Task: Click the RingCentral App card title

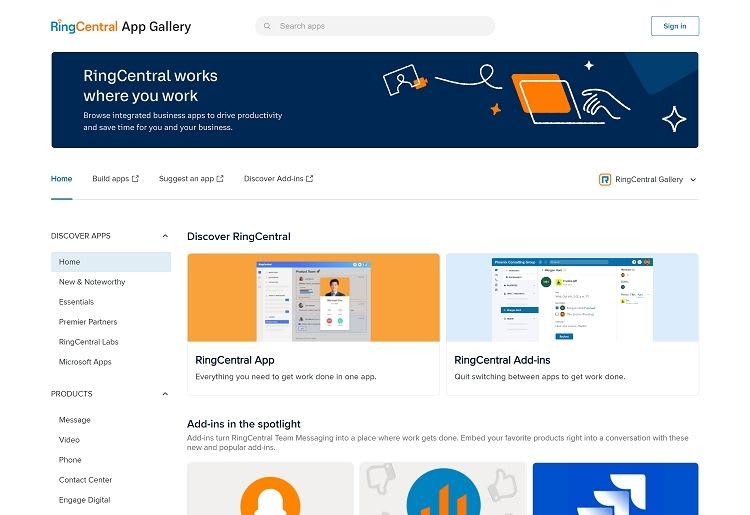Action: [235, 360]
